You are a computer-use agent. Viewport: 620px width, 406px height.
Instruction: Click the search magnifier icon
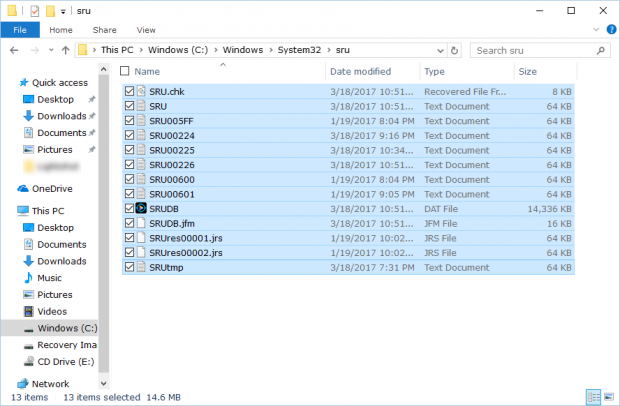[601, 51]
